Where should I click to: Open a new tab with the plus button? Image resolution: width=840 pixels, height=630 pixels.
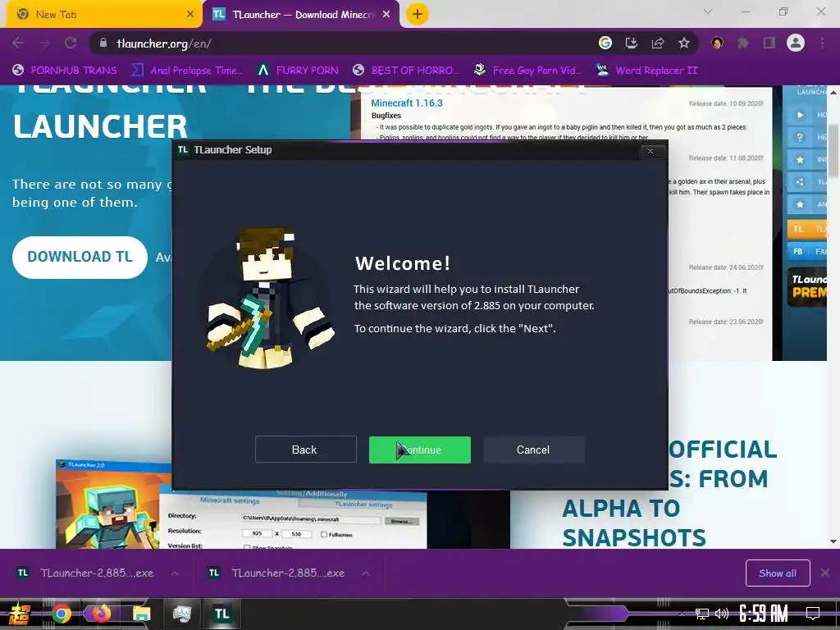[x=418, y=14]
